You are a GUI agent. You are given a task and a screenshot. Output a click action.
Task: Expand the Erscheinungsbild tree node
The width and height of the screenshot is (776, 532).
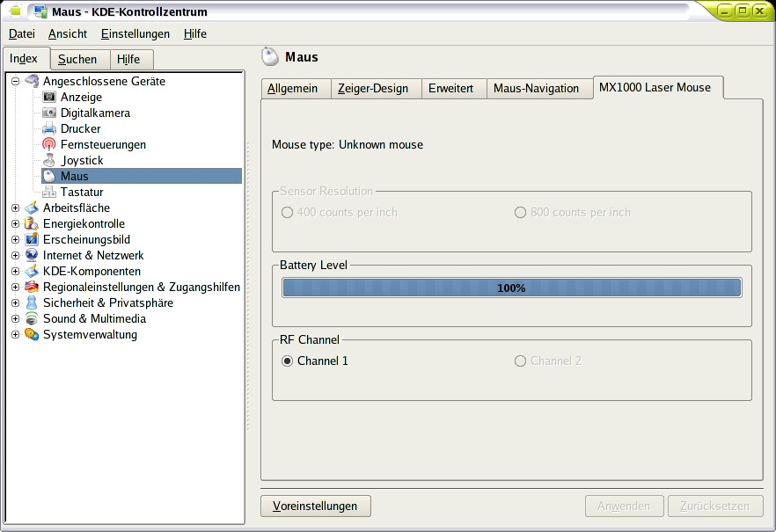tap(15, 239)
